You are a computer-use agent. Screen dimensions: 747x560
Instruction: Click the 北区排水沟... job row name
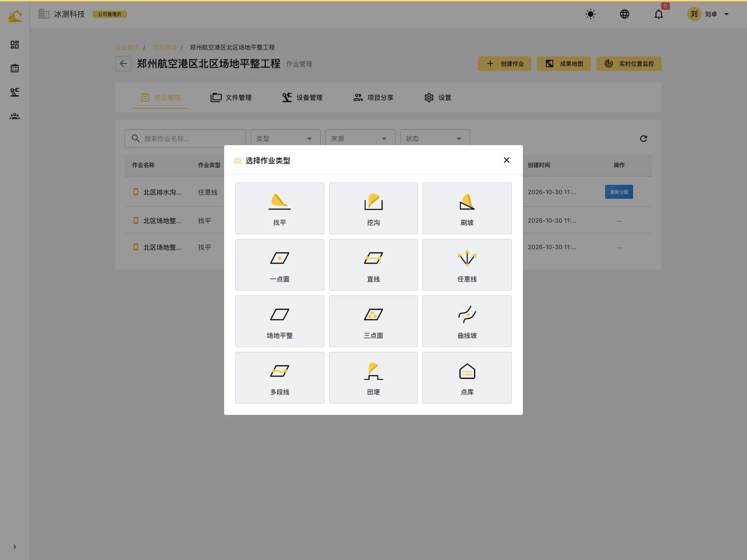(162, 192)
